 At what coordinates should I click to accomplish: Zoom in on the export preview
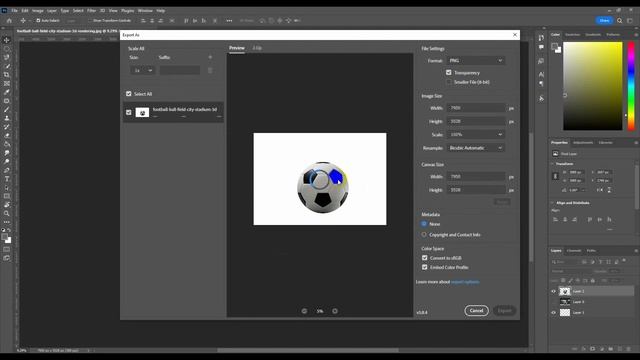click(x=335, y=311)
